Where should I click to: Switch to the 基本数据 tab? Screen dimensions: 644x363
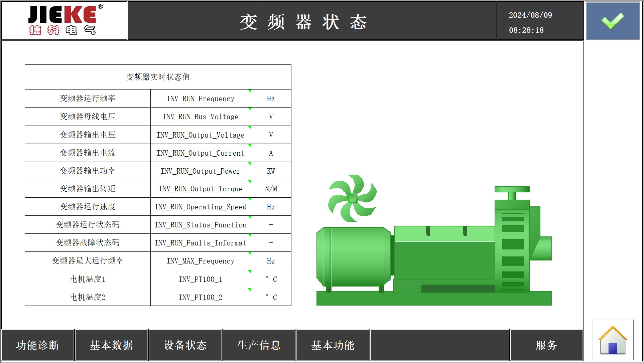pos(111,345)
